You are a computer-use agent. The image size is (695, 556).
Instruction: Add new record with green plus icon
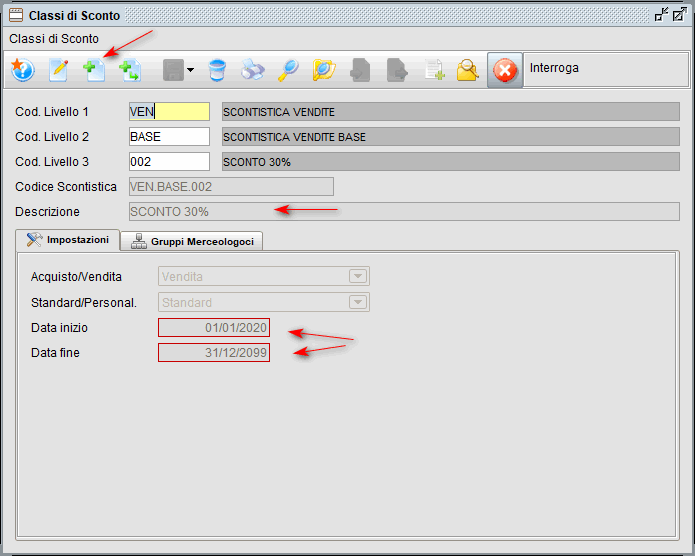pyautogui.click(x=94, y=70)
